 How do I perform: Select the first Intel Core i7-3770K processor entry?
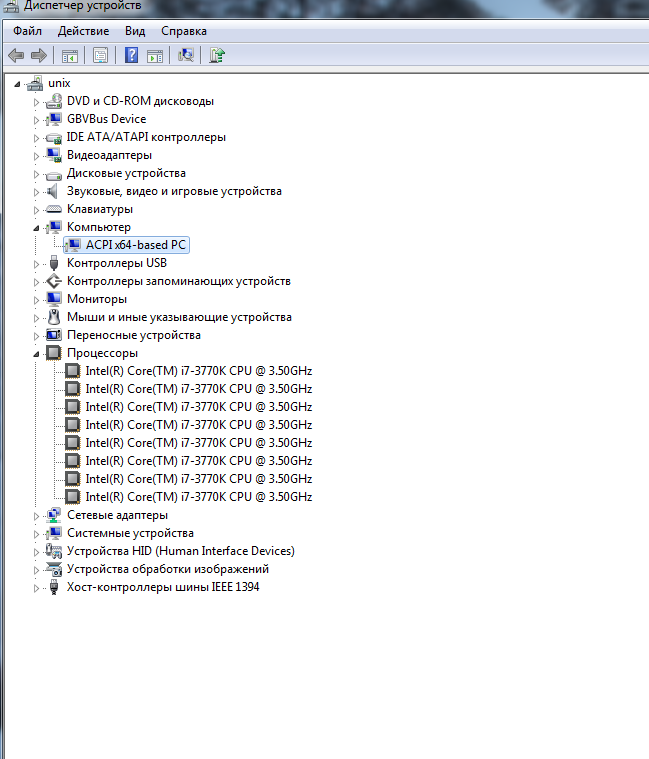198,371
